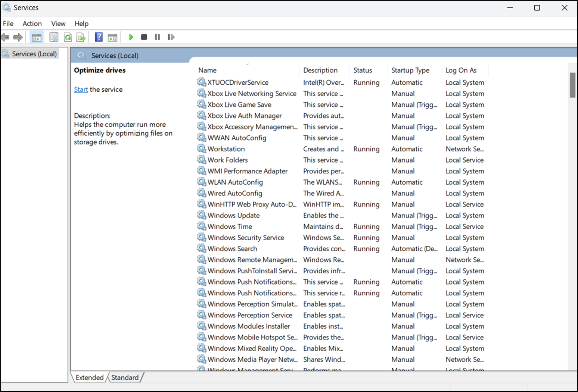Open the File menu
Screen dimensions: 578x392
[8, 23]
